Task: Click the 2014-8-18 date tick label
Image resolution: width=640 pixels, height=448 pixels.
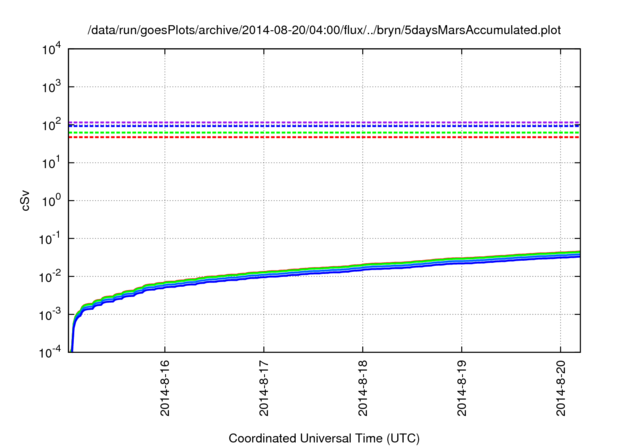Action: click(363, 388)
